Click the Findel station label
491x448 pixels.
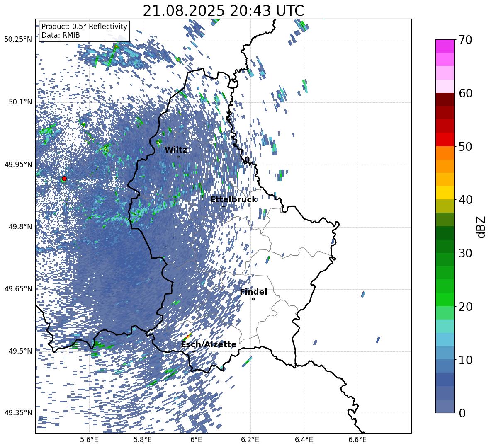coord(253,292)
